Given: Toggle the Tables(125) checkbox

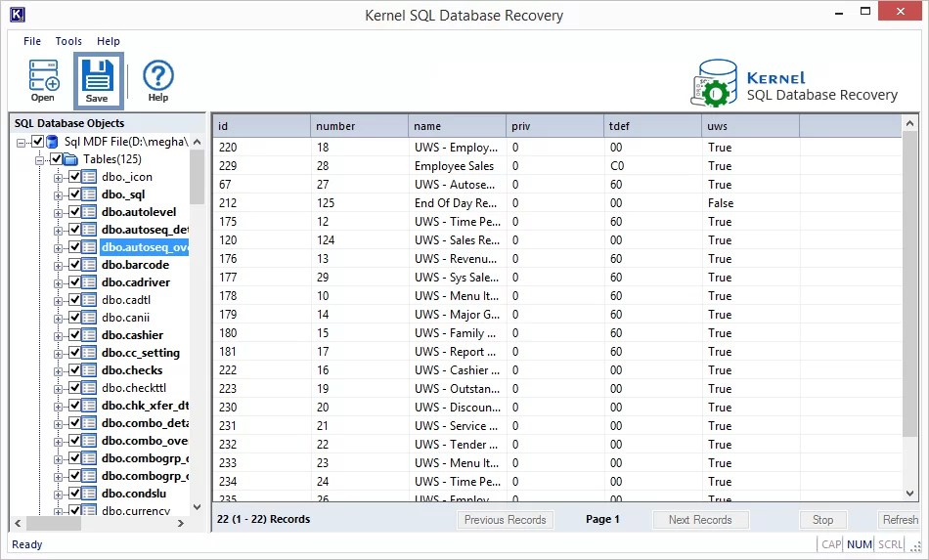Looking at the screenshot, I should (x=57, y=159).
